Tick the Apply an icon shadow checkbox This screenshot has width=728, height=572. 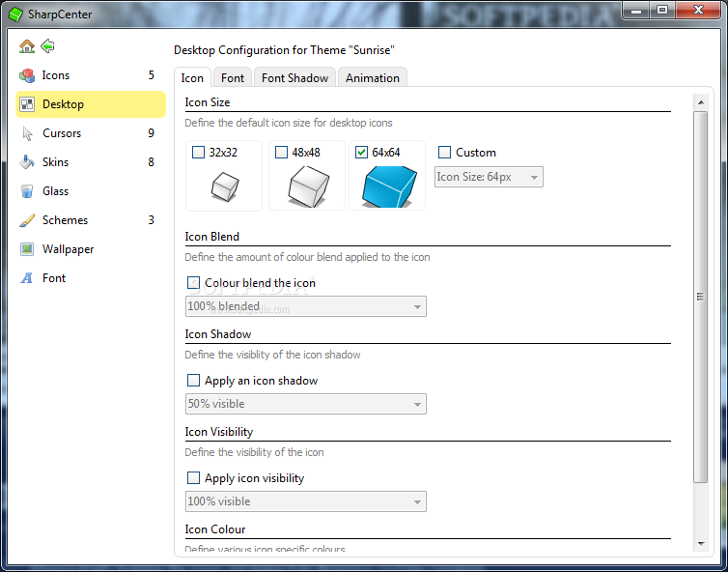click(194, 381)
